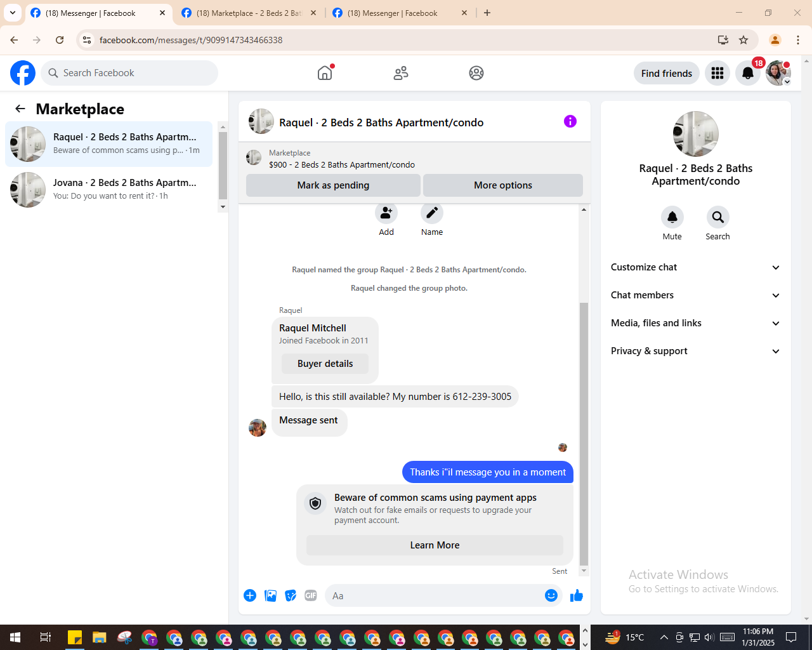Go to the Home feed icon
The image size is (812, 650).
(325, 73)
